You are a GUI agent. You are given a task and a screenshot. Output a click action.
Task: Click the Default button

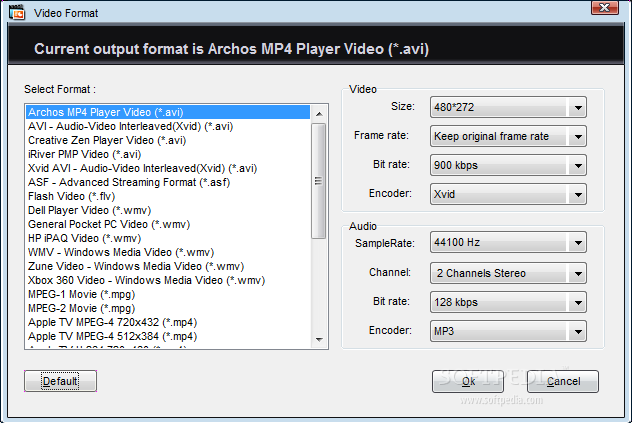coord(60,381)
